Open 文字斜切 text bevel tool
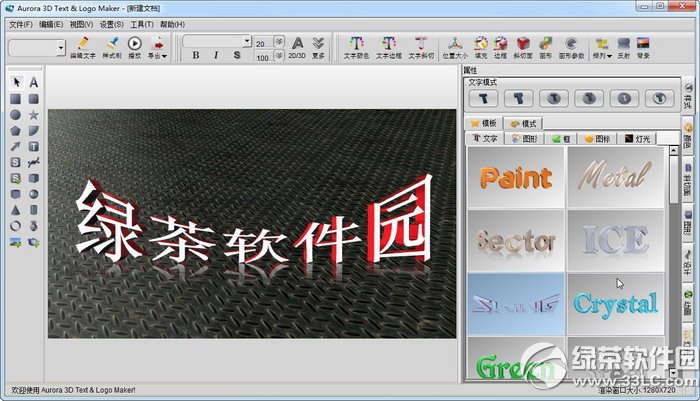The image size is (700, 401). pos(421,47)
